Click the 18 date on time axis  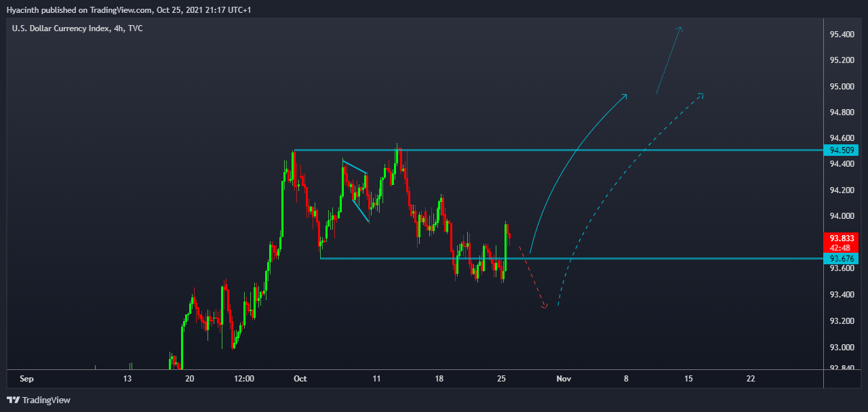tap(439, 379)
